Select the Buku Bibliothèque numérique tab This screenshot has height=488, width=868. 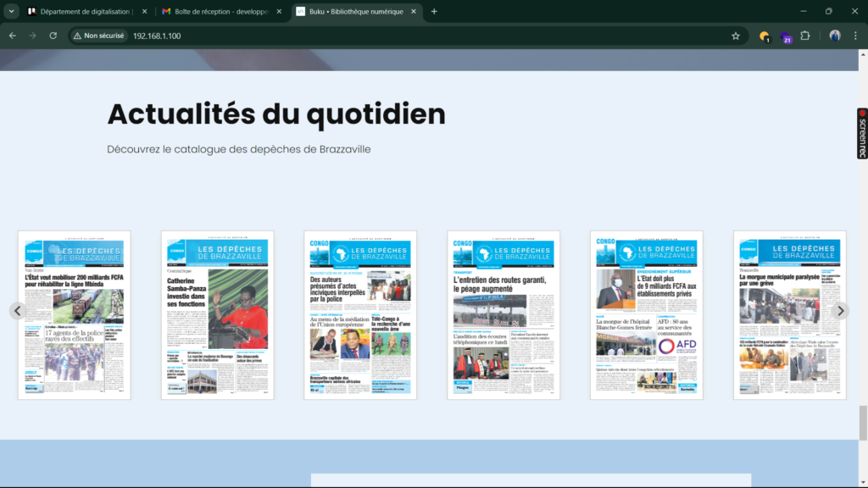[x=357, y=11]
